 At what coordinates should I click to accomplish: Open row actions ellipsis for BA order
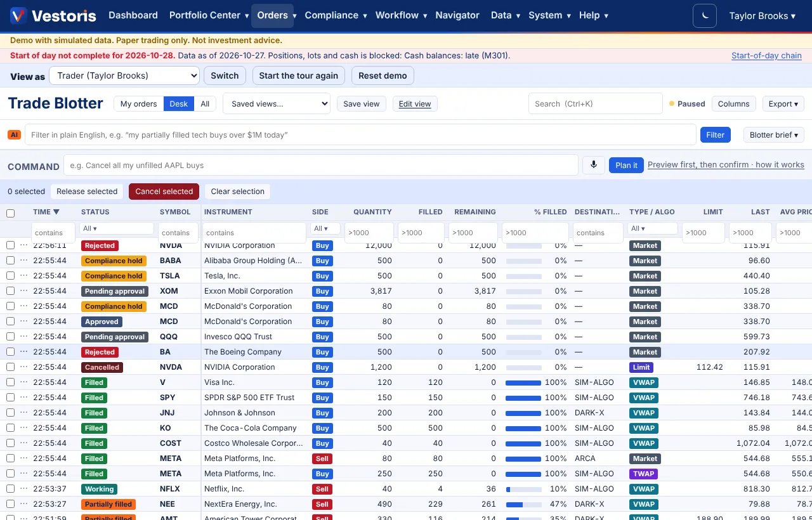[x=23, y=352]
